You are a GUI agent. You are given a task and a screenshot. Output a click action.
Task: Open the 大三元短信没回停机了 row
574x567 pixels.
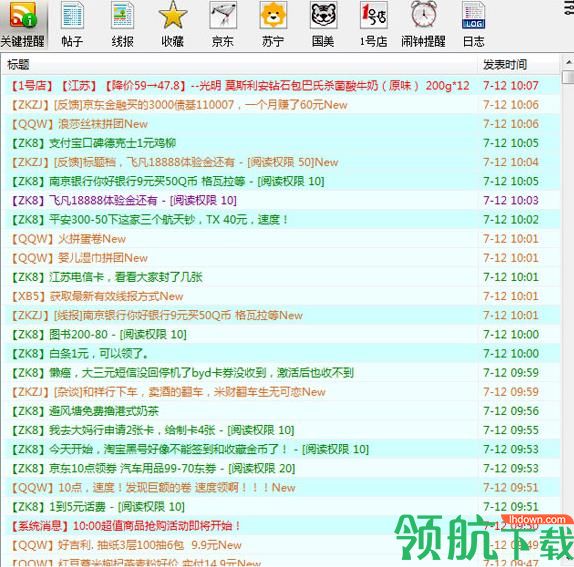pyautogui.click(x=281, y=373)
